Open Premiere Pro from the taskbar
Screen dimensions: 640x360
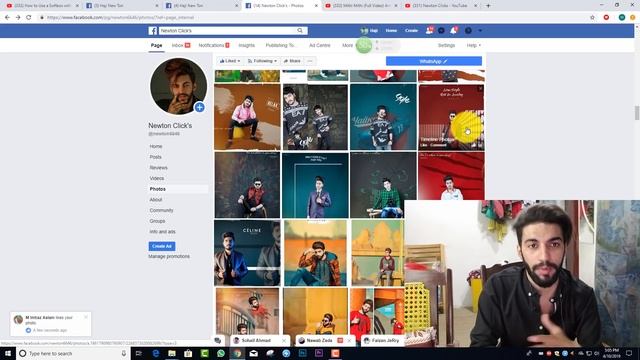click(319, 353)
